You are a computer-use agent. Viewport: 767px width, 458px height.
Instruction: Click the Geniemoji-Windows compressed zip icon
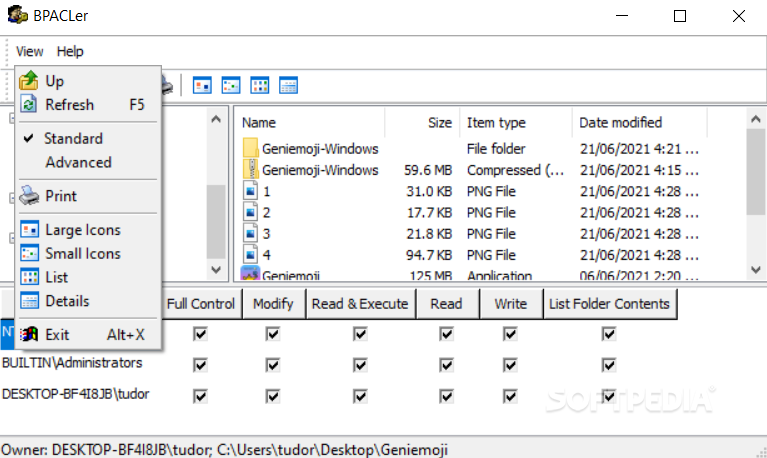click(250, 169)
